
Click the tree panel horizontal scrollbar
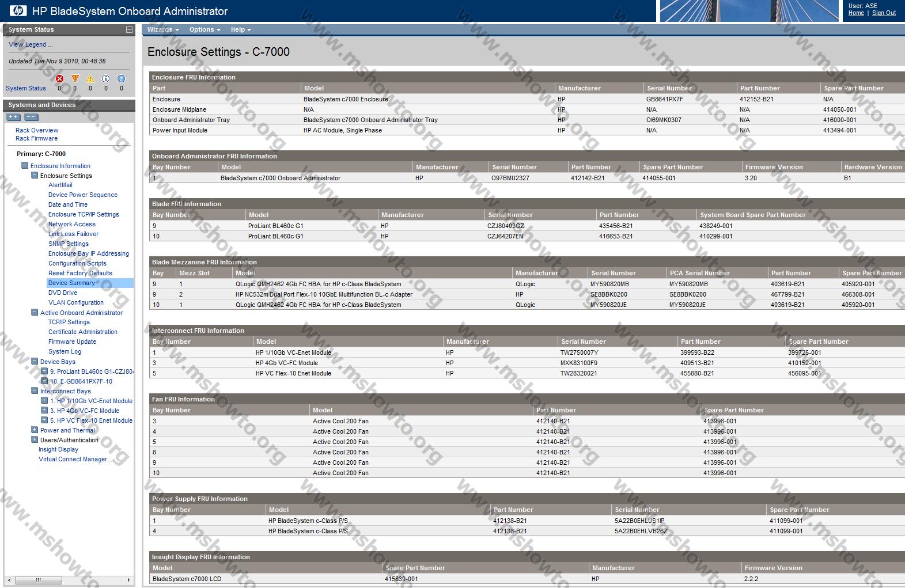click(x=38, y=580)
